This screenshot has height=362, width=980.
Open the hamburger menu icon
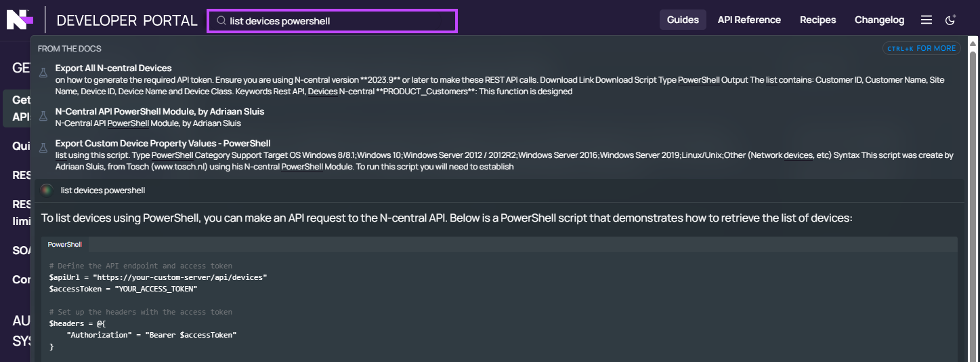tap(926, 20)
